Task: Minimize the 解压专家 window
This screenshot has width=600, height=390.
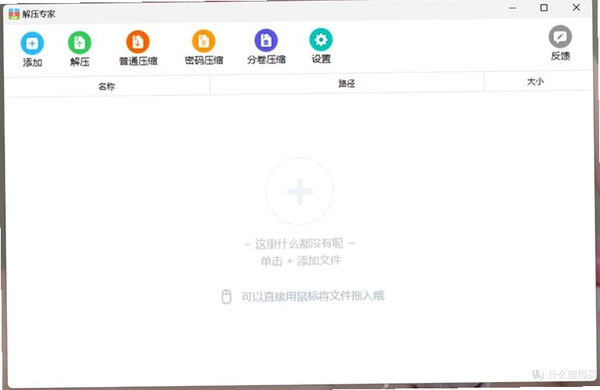Action: [x=512, y=8]
